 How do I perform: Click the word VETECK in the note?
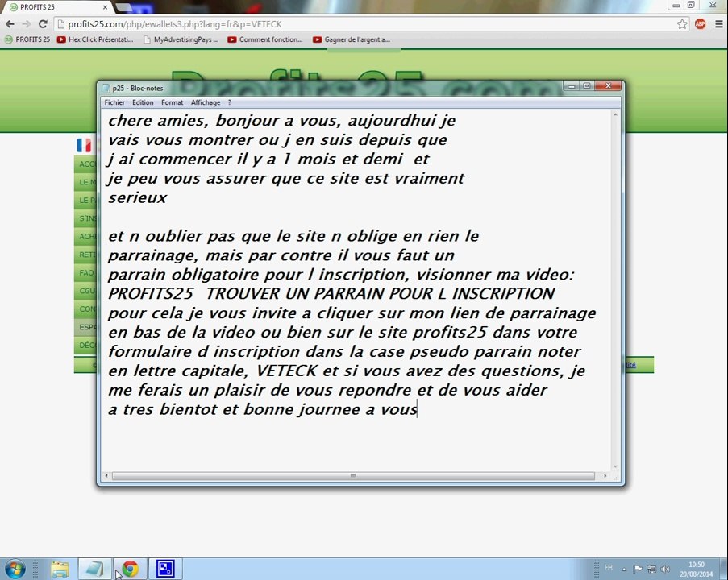click(x=286, y=371)
